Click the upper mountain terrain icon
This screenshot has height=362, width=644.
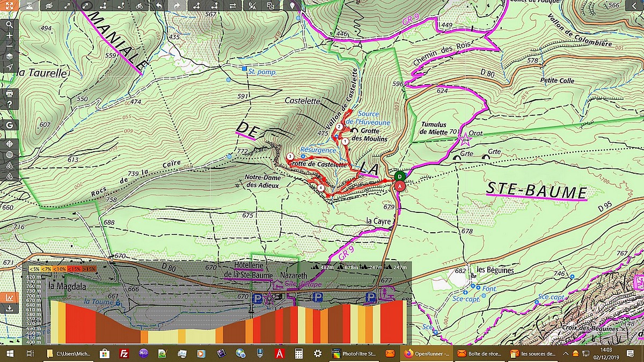point(9,165)
